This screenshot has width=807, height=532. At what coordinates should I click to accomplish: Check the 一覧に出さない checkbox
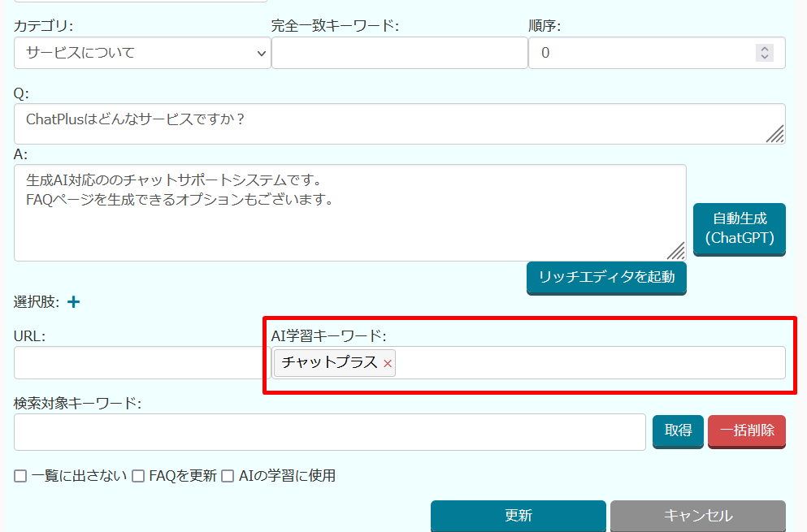[20, 476]
